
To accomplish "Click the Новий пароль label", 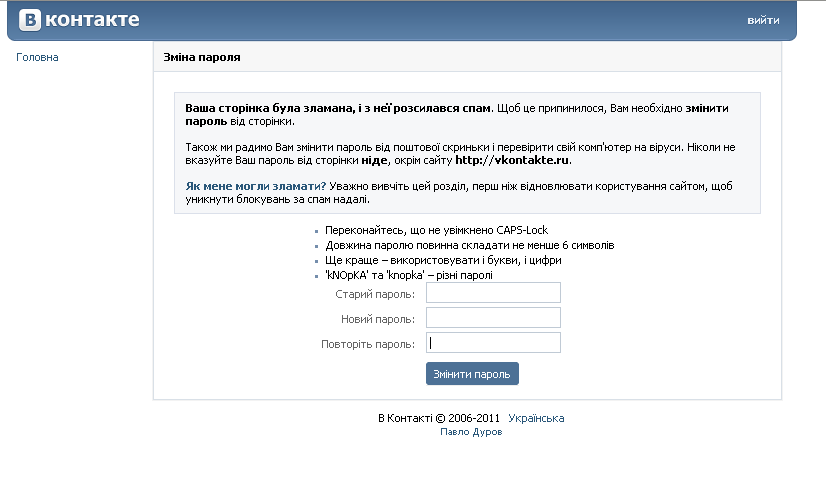I will [x=378, y=319].
